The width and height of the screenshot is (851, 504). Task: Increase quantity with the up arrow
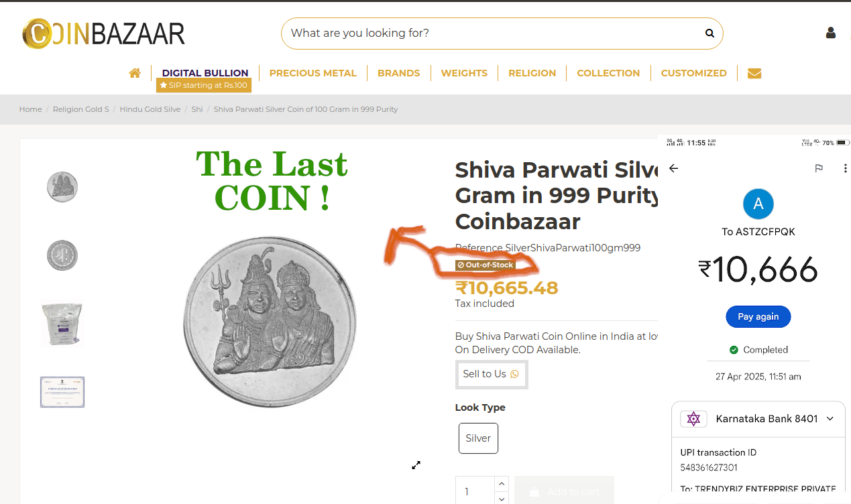(x=501, y=484)
